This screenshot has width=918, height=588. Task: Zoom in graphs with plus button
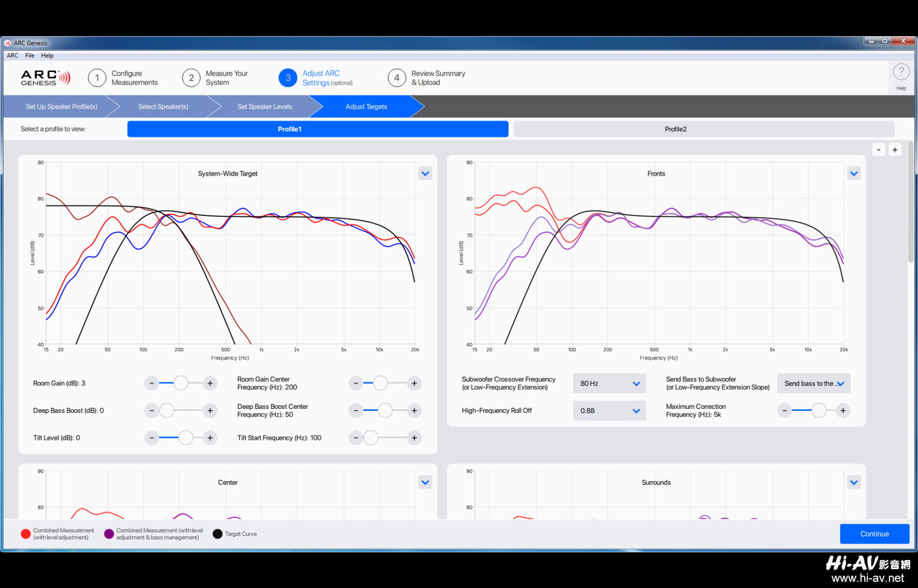click(895, 150)
